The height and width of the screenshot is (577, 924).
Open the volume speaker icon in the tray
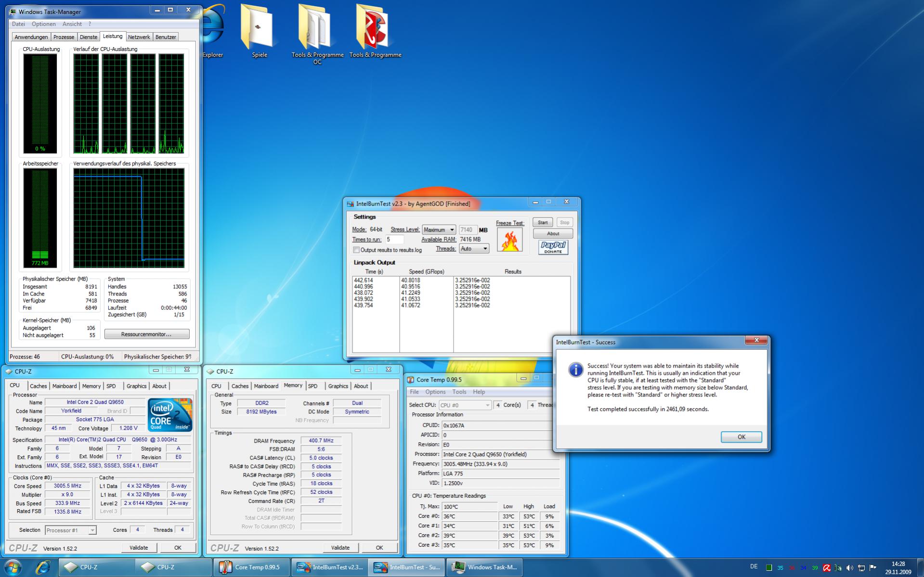click(x=849, y=568)
